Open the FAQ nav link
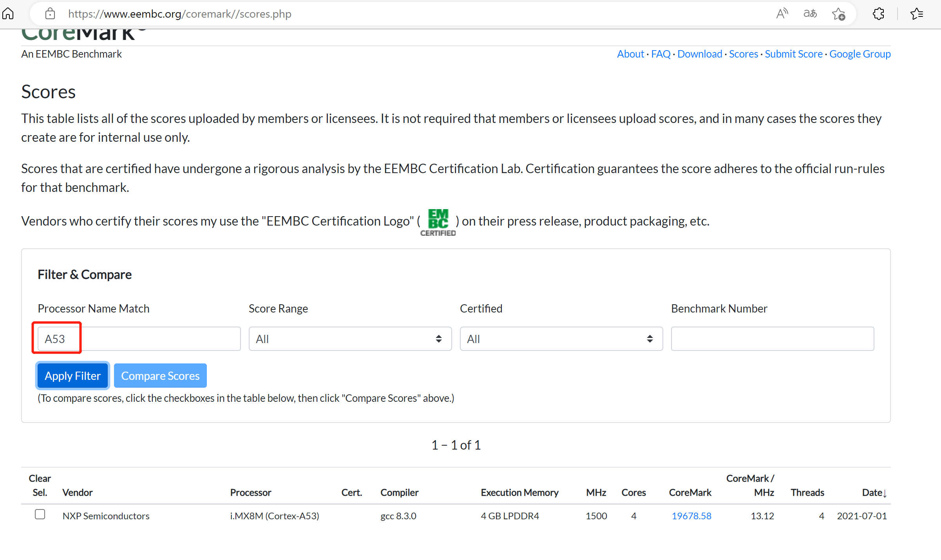 click(x=661, y=54)
